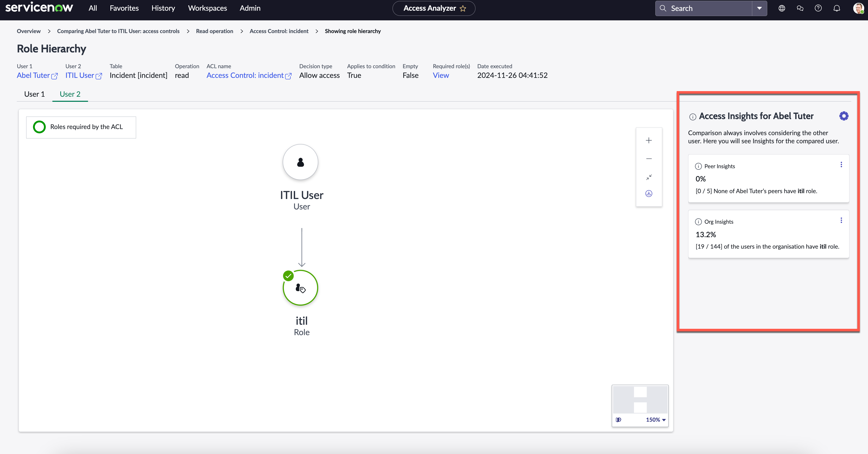Viewport: 868px width, 454px height.
Task: Favorite Access Analyzer with the star icon
Action: (x=463, y=8)
